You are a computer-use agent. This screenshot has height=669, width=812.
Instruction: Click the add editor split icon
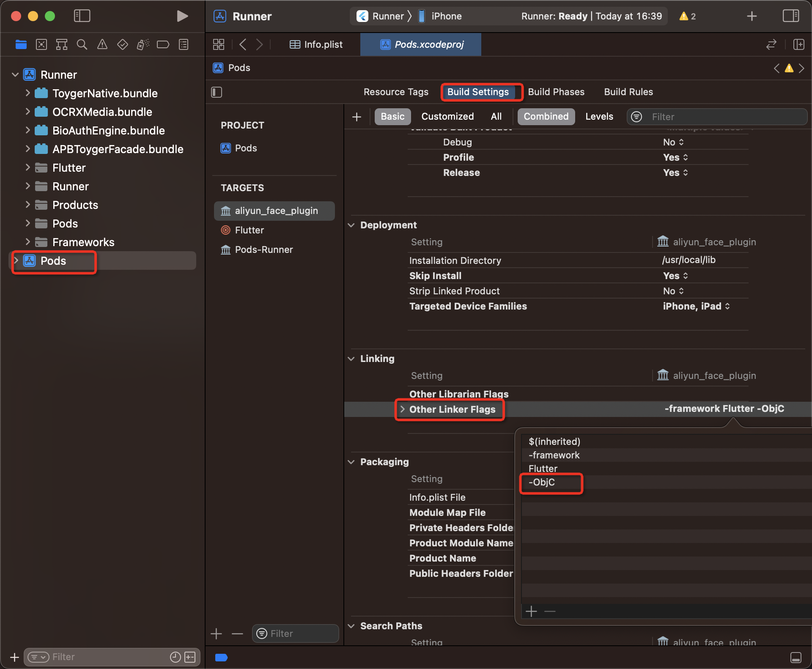click(799, 44)
